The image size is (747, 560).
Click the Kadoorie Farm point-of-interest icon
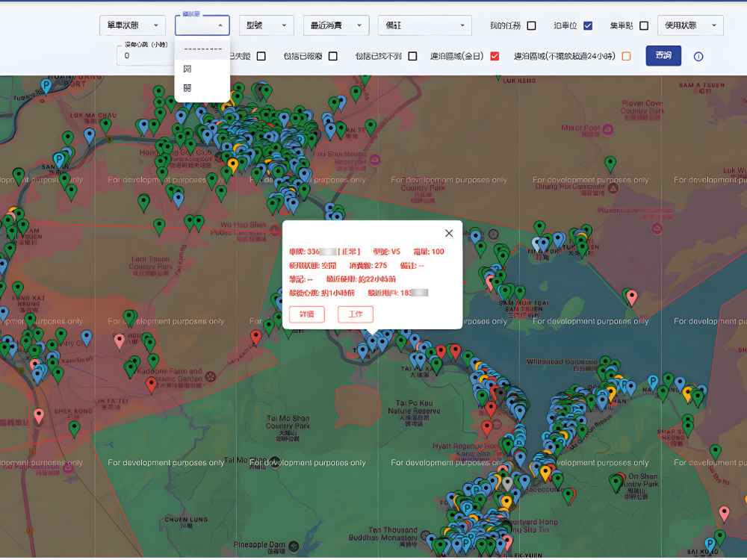click(x=210, y=378)
